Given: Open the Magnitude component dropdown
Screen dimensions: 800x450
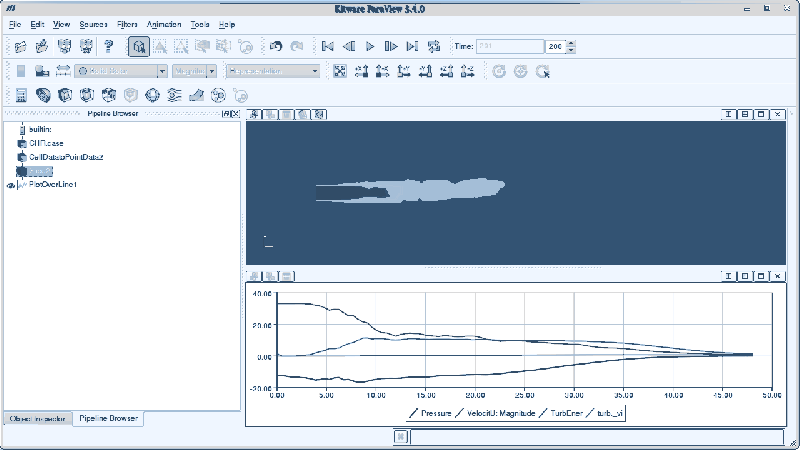Looking at the screenshot, I should (194, 71).
